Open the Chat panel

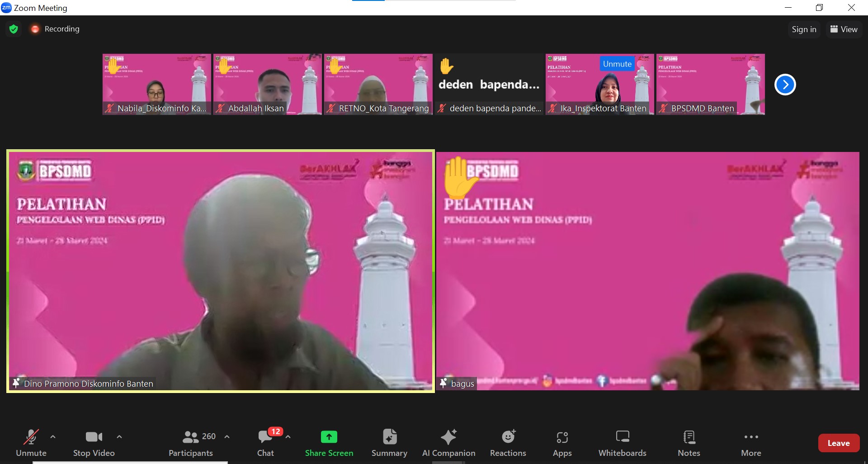coord(266,443)
